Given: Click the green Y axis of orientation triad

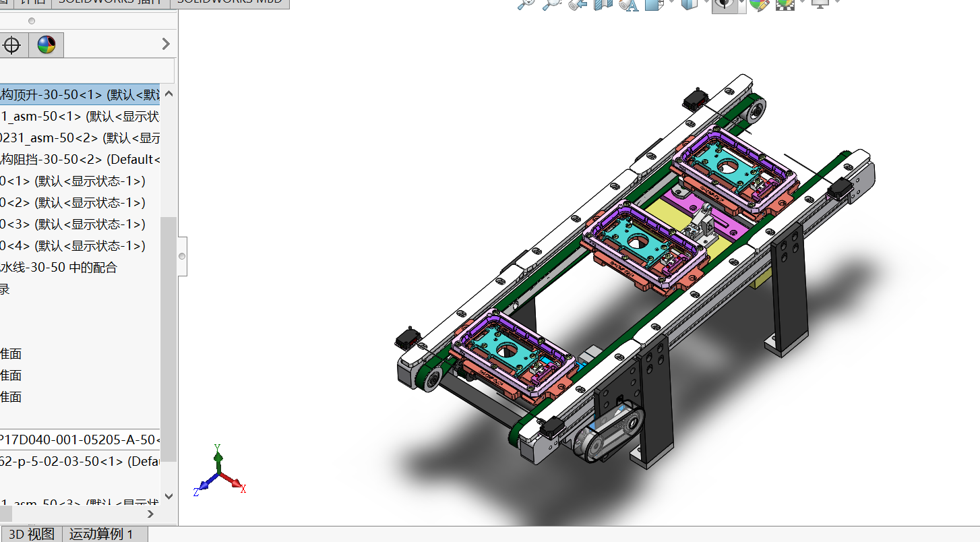Looking at the screenshot, I should click(218, 460).
